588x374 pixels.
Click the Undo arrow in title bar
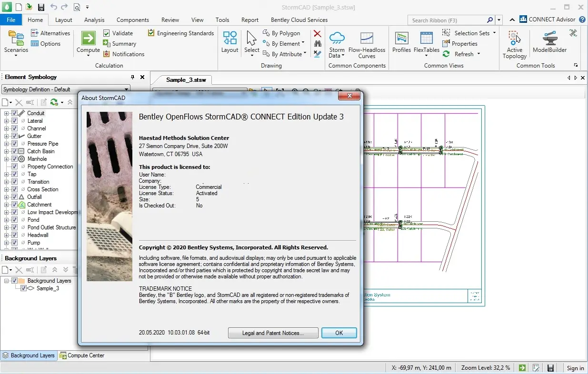[x=53, y=7]
